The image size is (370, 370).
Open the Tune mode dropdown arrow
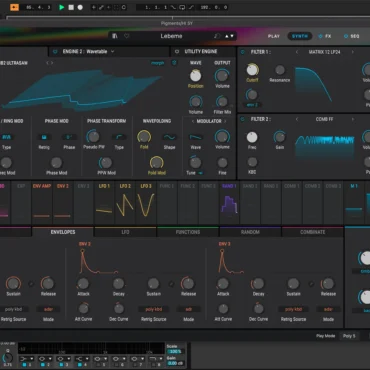201,173
